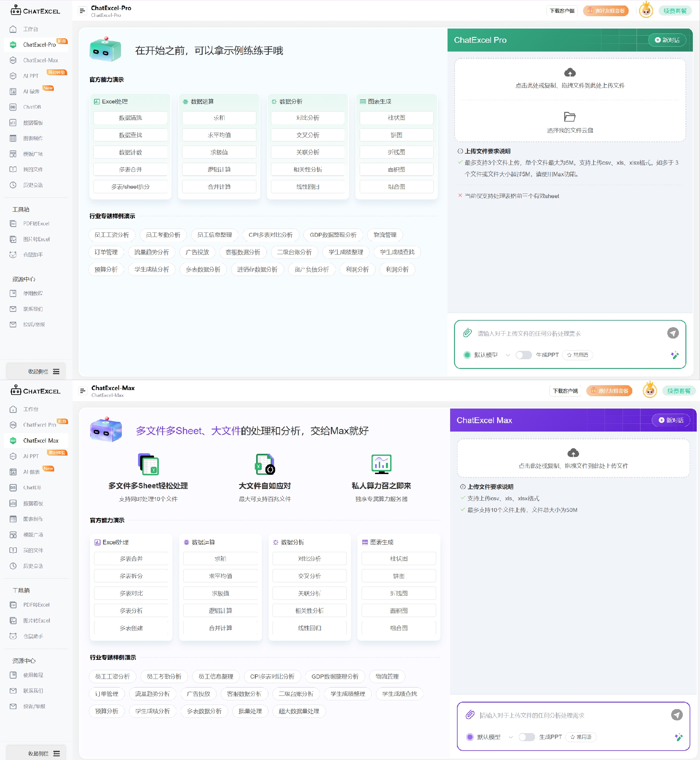Click the magic wand icon beside Pro input area
Image resolution: width=700 pixels, height=760 pixels.
pyautogui.click(x=674, y=355)
